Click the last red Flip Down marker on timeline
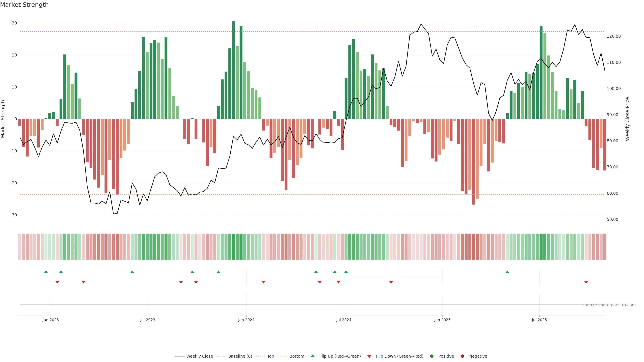Screen dimensions: 644x362 [x=586, y=282]
